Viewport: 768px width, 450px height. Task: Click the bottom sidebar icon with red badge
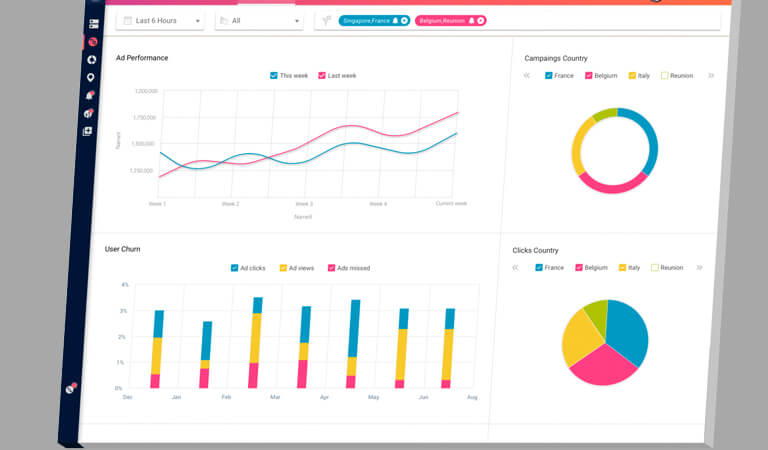click(x=71, y=388)
